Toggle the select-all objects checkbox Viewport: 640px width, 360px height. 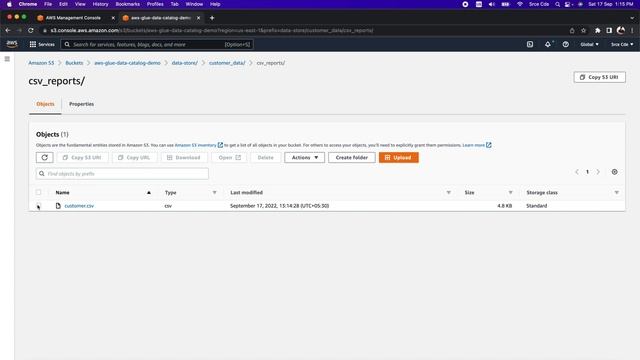[38, 192]
